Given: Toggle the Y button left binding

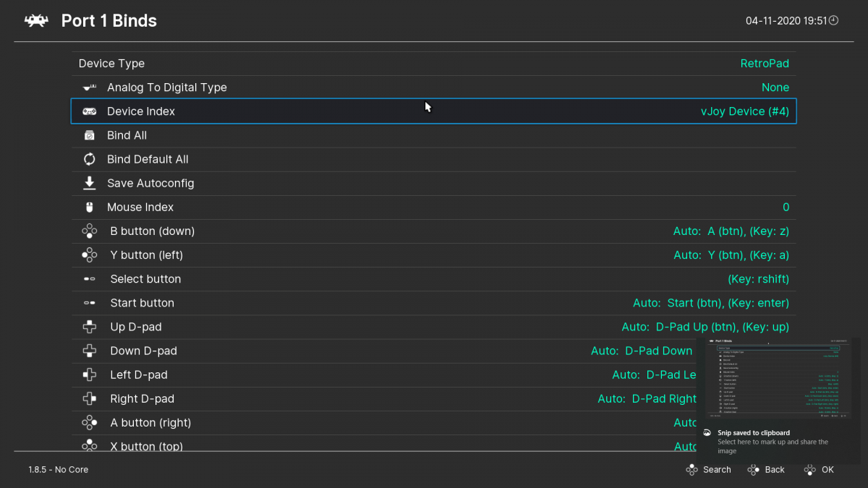Looking at the screenshot, I should pyautogui.click(x=434, y=254).
